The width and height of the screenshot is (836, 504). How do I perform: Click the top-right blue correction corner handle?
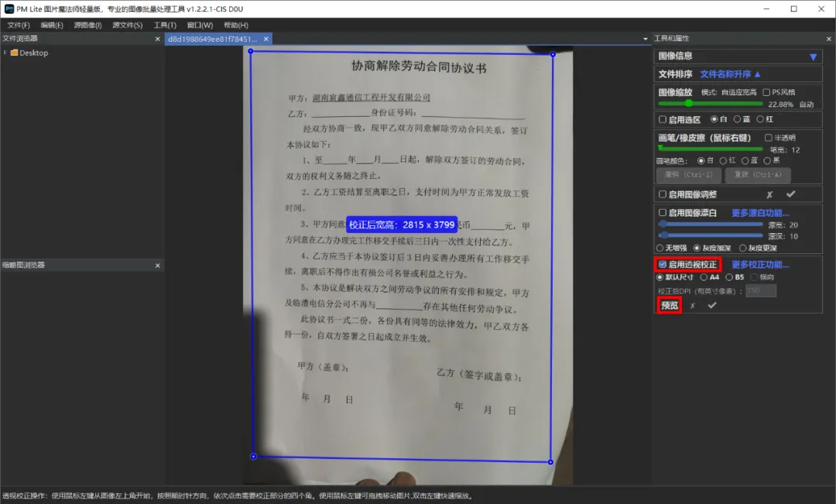click(553, 54)
